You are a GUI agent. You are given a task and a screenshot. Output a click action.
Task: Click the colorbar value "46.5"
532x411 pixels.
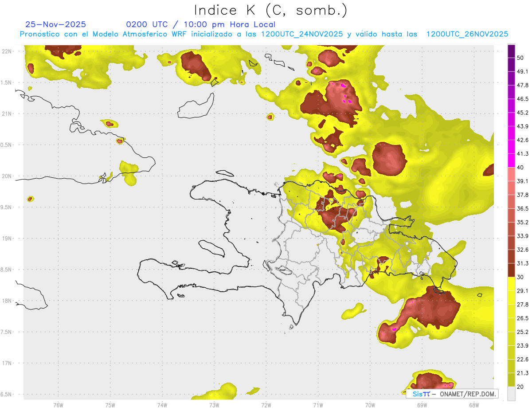coord(523,99)
